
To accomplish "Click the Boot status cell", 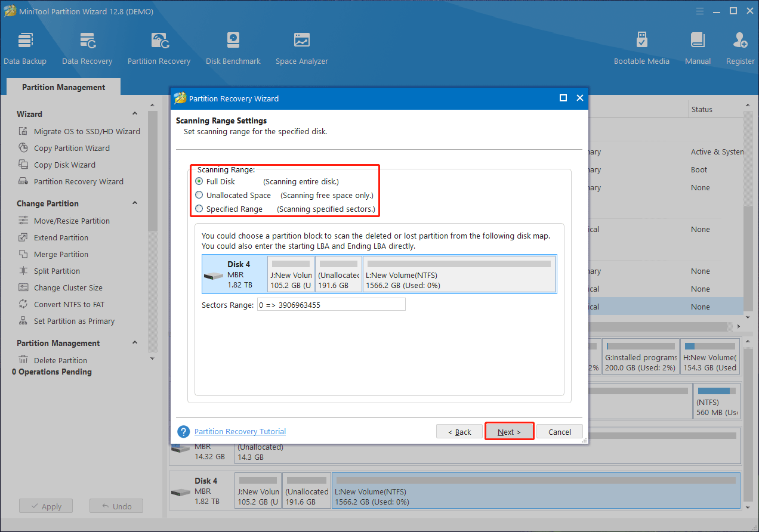I will [x=699, y=169].
